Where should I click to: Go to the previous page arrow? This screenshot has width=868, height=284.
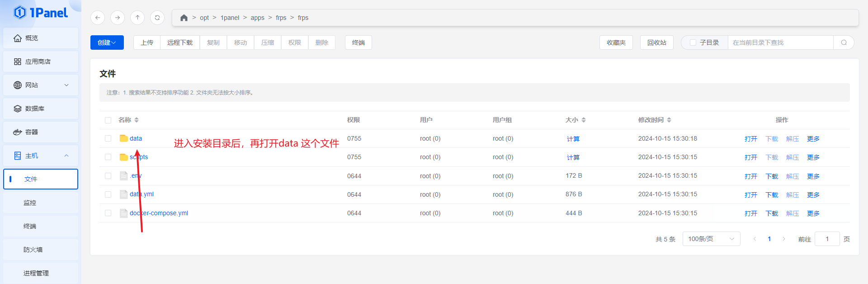click(x=755, y=239)
